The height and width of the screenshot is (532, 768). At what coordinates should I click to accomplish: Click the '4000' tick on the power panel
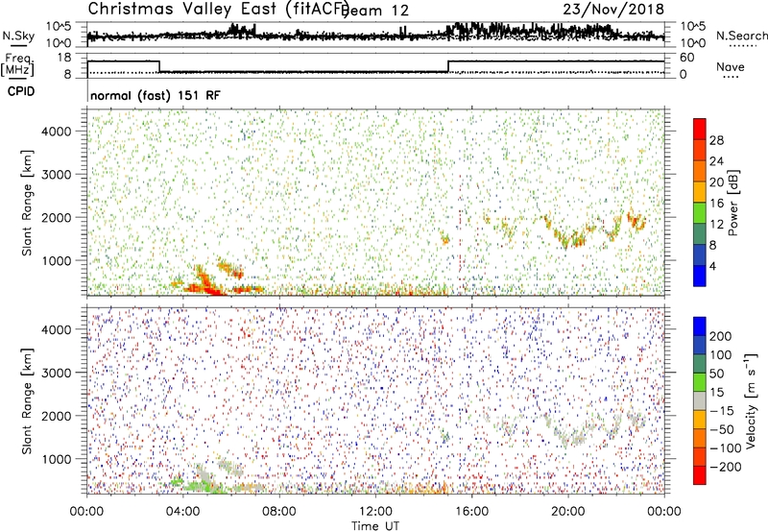[57, 132]
